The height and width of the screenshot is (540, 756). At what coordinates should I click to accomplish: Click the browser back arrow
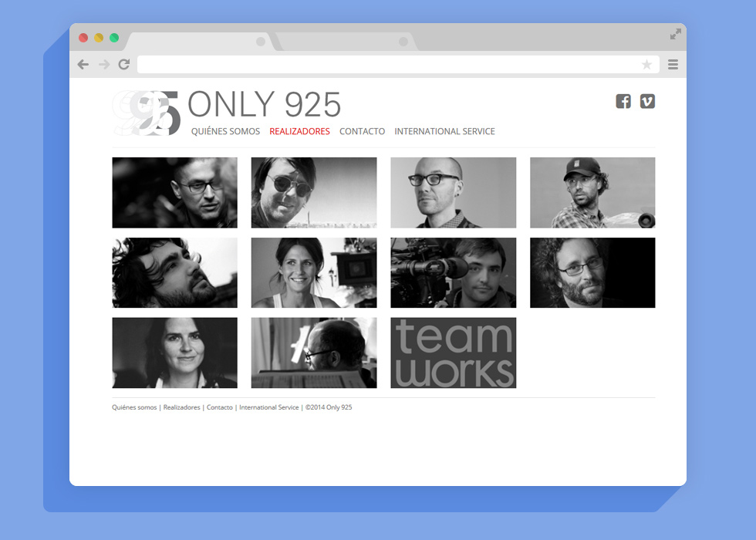(83, 65)
